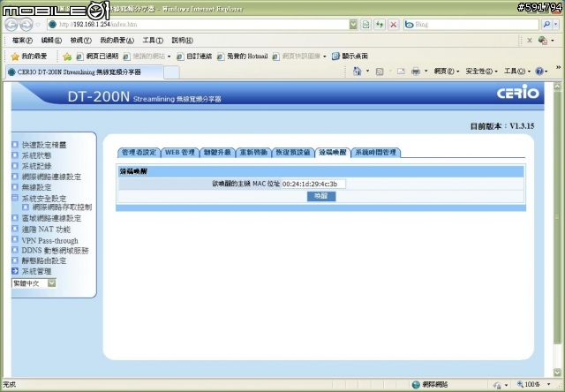Screen dimensions: 565x392
Task: Click the blue Help question mark icon
Action: [x=539, y=72]
